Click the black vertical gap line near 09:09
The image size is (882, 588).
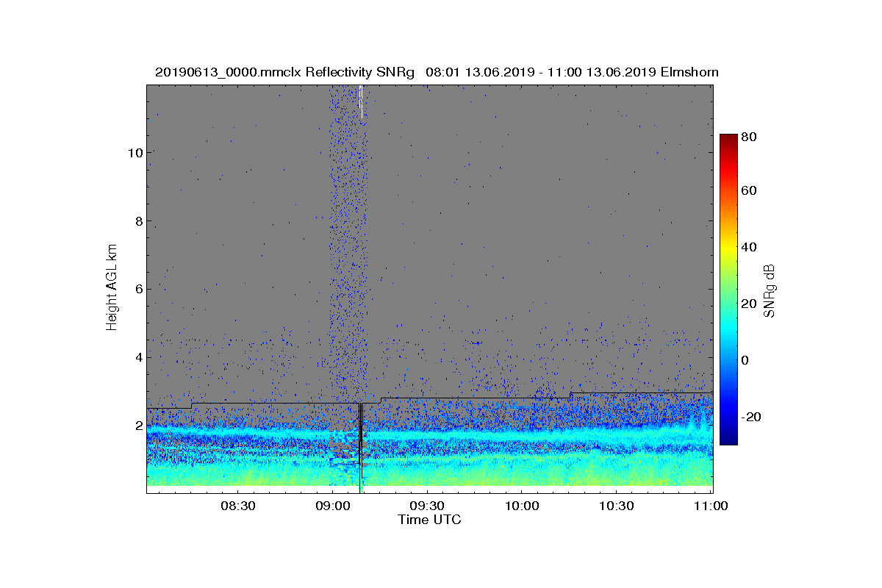[x=359, y=447]
